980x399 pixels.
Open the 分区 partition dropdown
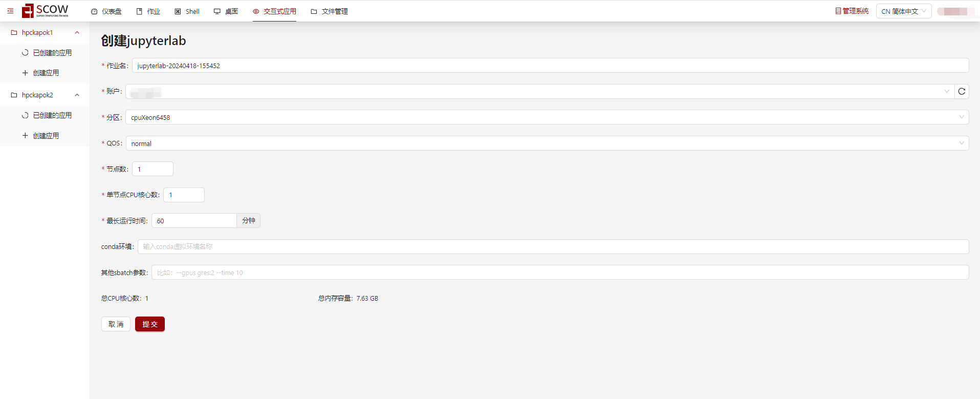pyautogui.click(x=547, y=117)
